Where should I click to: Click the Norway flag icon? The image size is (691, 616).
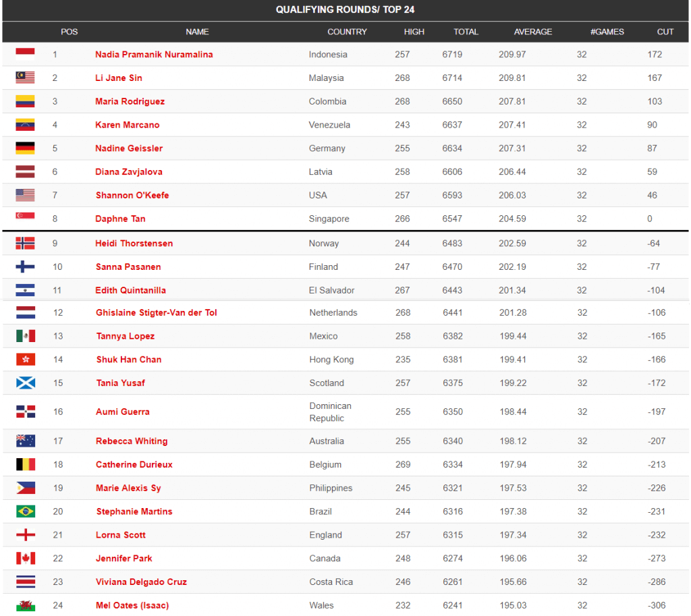pos(25,243)
